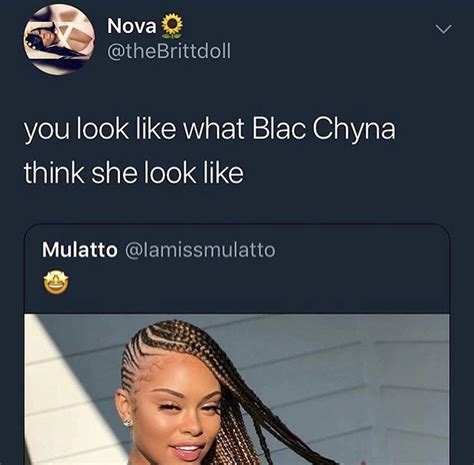
Task: Visit the @theBrittdoll handle
Action: (x=169, y=51)
